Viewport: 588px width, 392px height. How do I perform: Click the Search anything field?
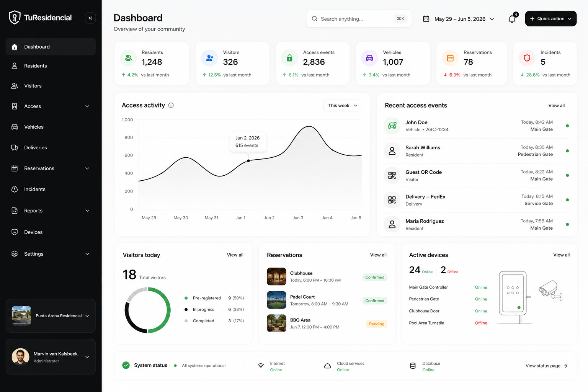pyautogui.click(x=359, y=19)
